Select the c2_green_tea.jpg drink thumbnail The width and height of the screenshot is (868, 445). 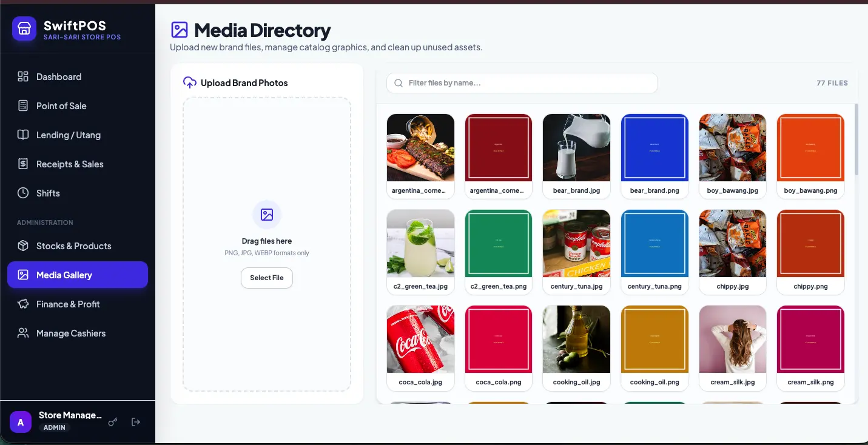[x=420, y=243]
